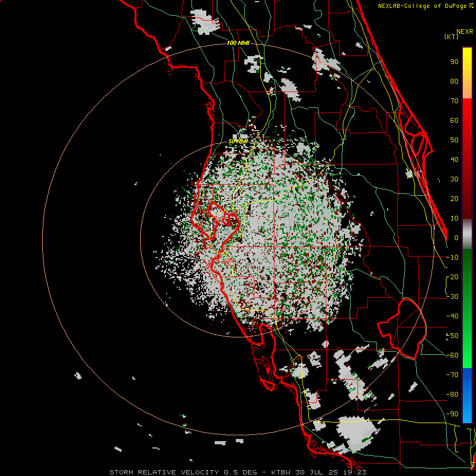Click the 20 value on velocity scale

(454, 199)
